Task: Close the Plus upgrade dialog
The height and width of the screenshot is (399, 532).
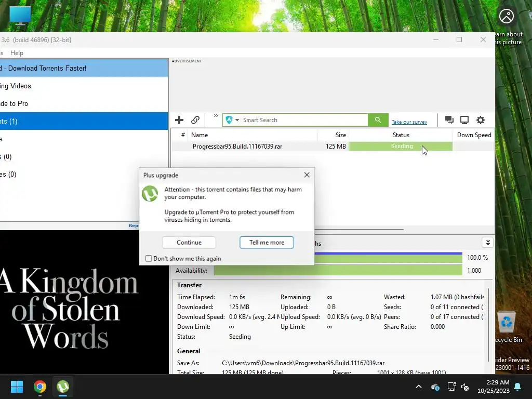Action: point(307,175)
